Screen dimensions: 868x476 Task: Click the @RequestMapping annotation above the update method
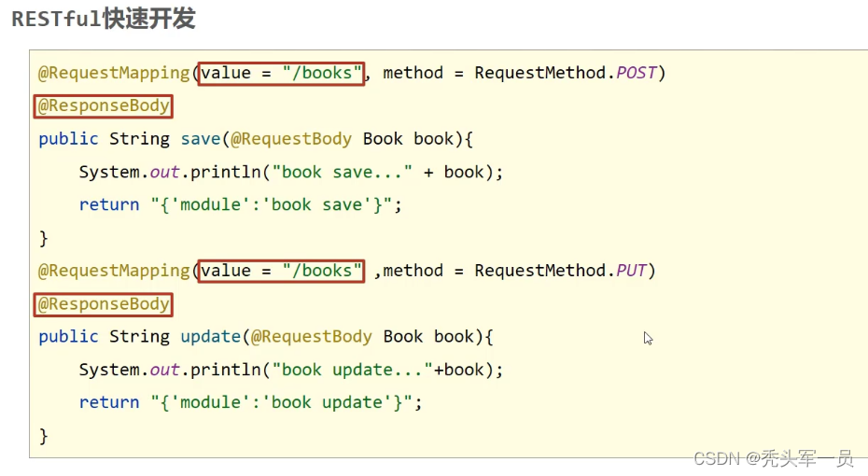click(x=114, y=271)
